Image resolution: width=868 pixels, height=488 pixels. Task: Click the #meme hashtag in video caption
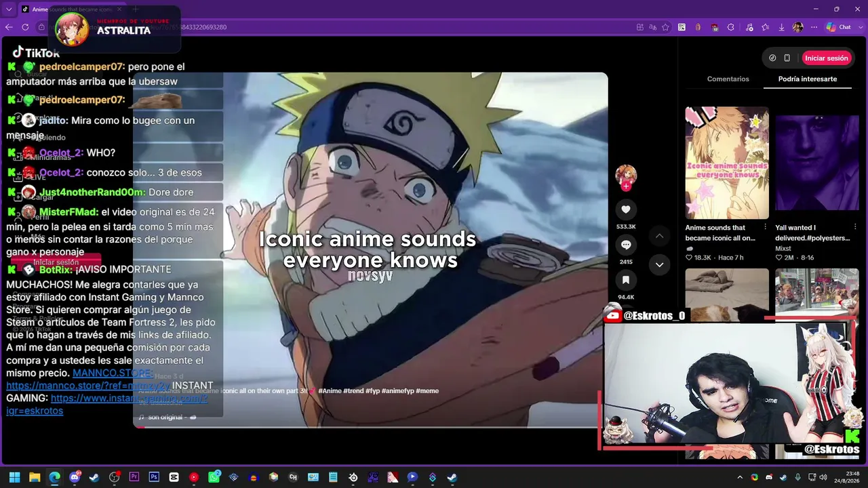pyautogui.click(x=427, y=391)
